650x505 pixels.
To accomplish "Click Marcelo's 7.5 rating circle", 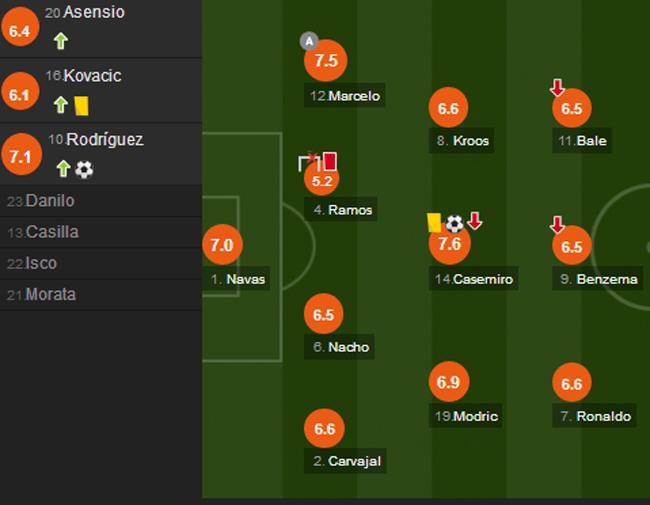I will 325,61.
